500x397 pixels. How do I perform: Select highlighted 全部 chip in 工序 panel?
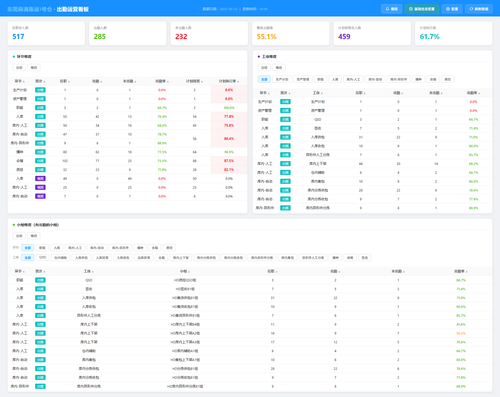(264, 79)
